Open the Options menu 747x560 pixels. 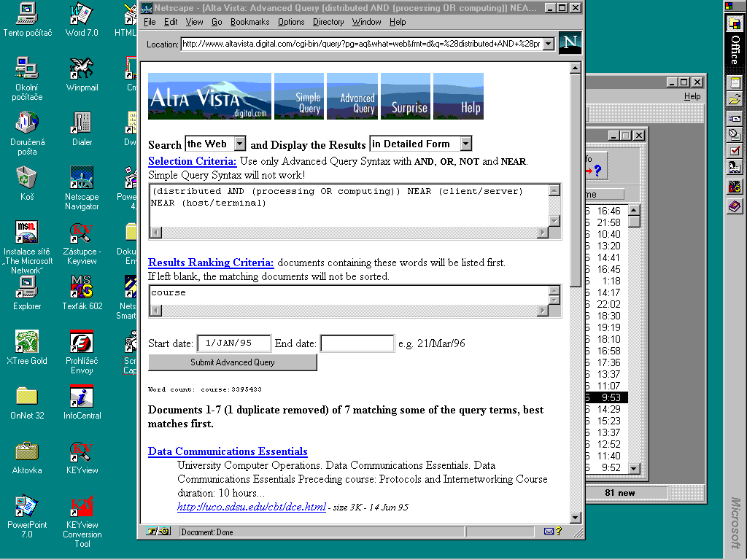[291, 22]
